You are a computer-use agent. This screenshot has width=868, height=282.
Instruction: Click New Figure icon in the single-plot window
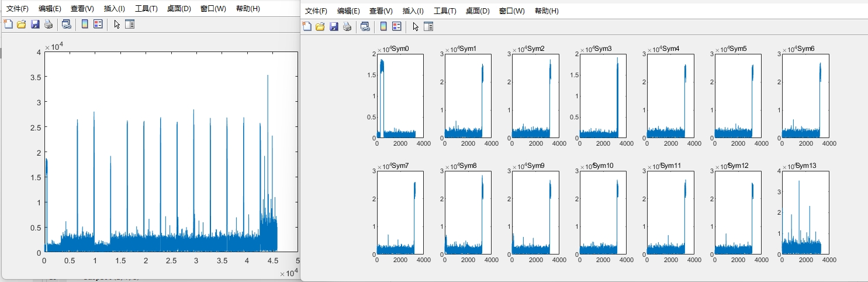coord(8,24)
